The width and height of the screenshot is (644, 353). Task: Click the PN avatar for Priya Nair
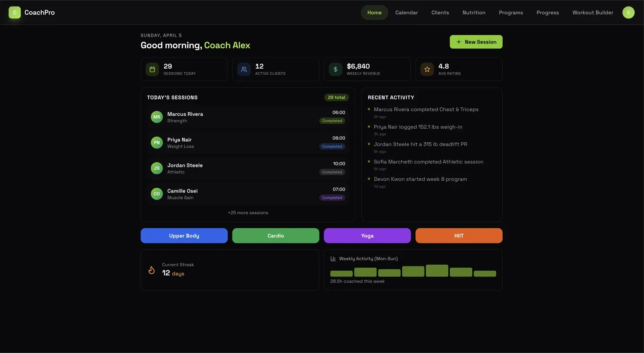tap(157, 143)
